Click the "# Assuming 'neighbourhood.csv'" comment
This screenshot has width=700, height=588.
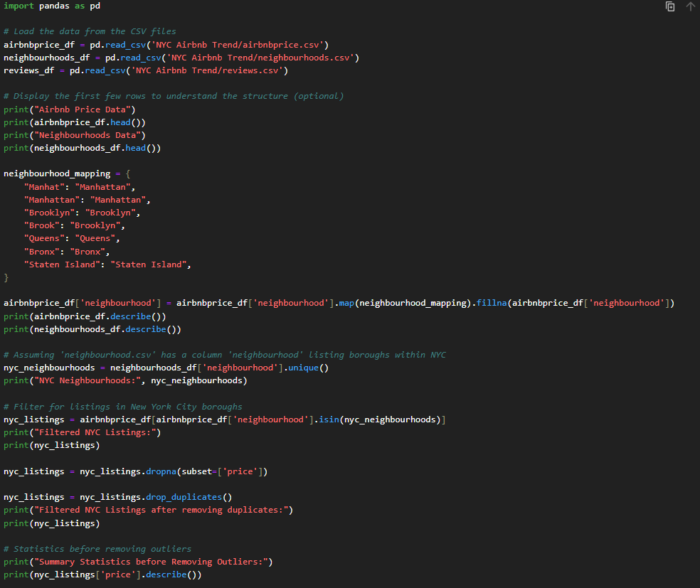(x=225, y=355)
